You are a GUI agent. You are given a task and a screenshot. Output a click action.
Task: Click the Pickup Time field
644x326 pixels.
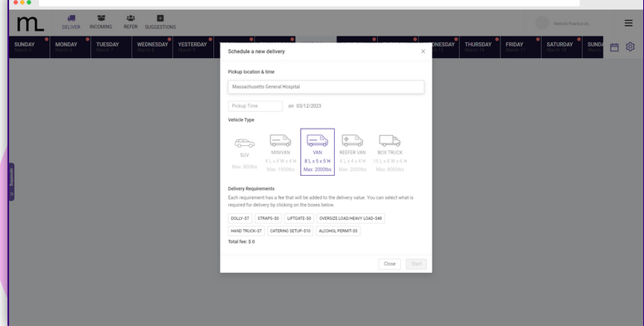255,106
